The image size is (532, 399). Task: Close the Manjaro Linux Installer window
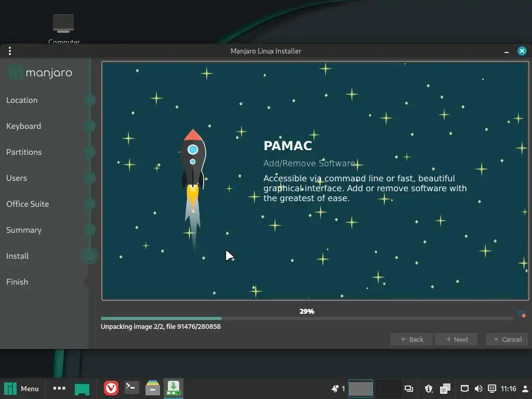point(522,51)
